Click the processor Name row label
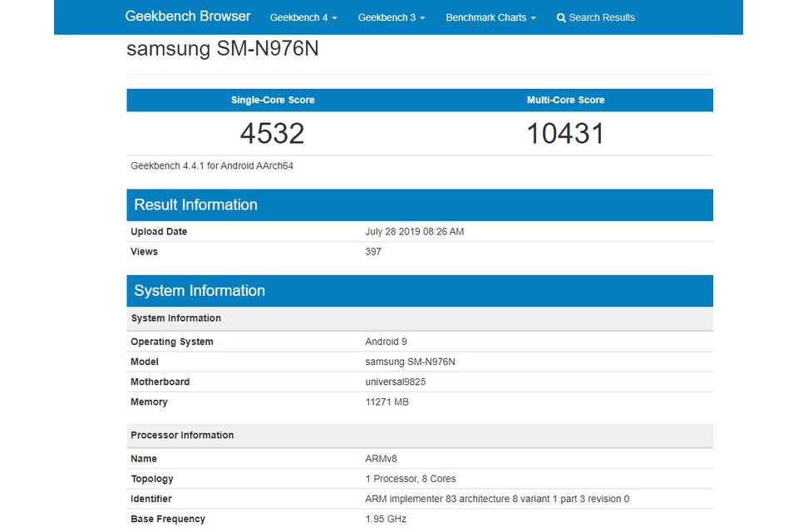The height and width of the screenshot is (532, 798). click(144, 459)
